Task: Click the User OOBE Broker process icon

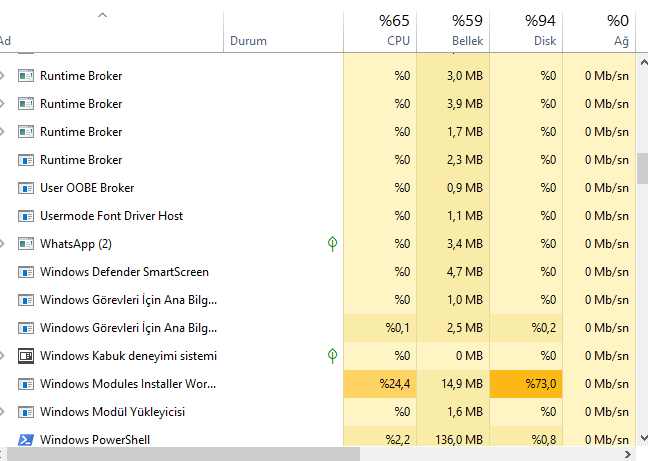Action: point(26,188)
